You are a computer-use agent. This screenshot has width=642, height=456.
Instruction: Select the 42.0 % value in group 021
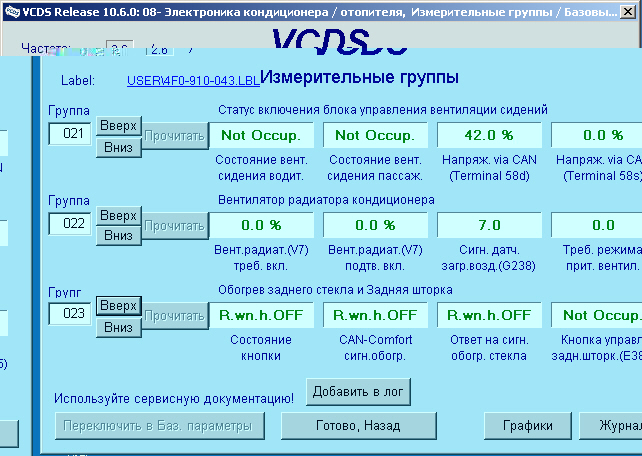point(489,135)
